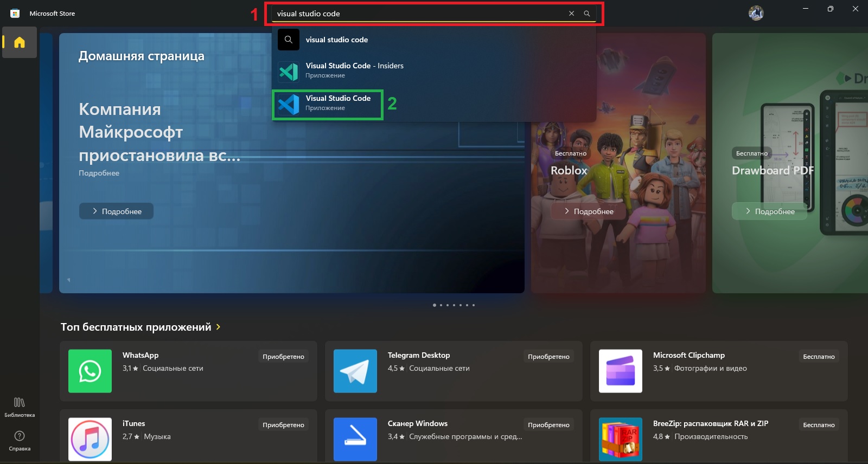Click Подробнее button on Roblox card
The image size is (868, 464).
click(588, 211)
